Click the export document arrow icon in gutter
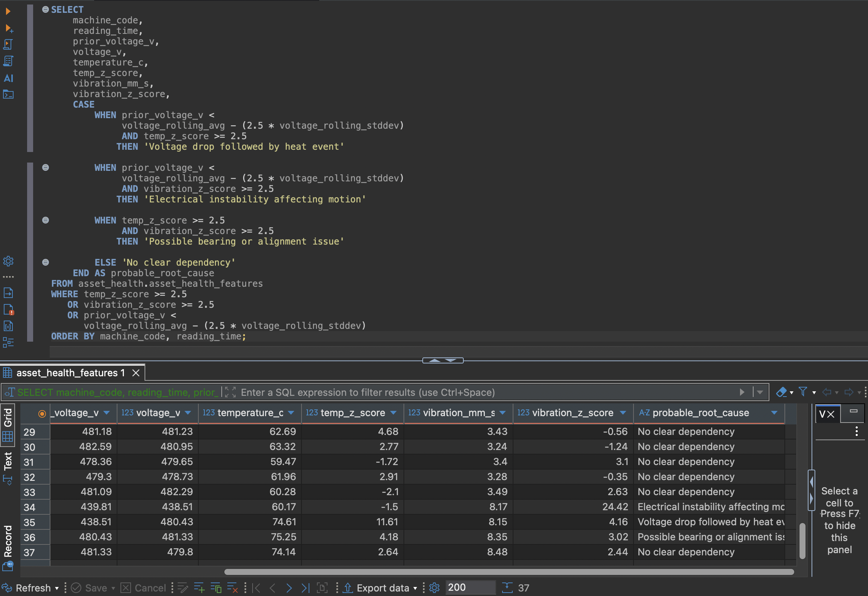Screen dimensions: 868x596 [x=8, y=293]
